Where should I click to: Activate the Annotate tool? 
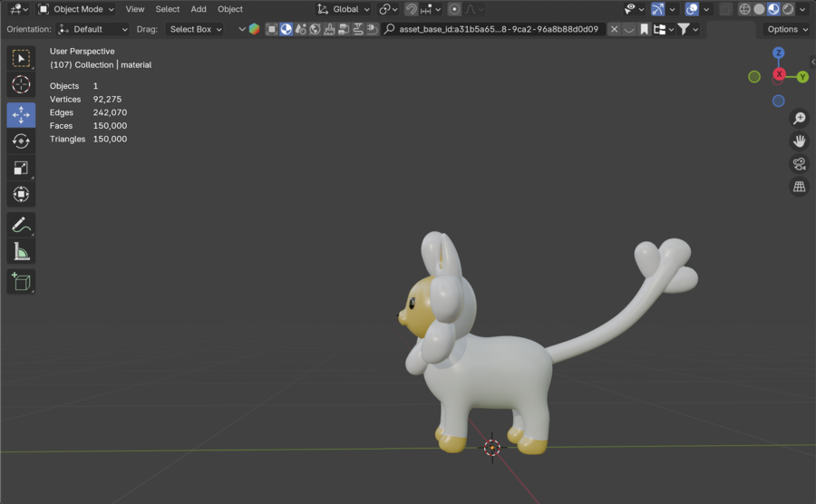21,225
